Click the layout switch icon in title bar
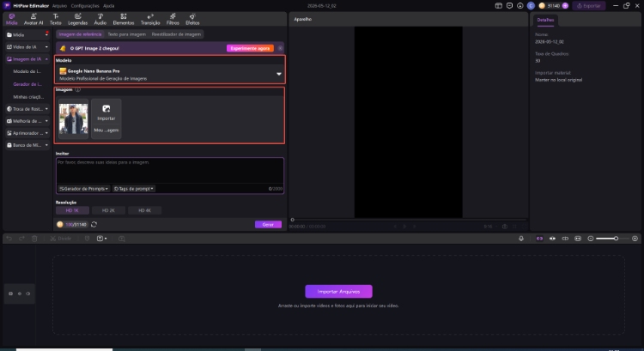 [498, 6]
